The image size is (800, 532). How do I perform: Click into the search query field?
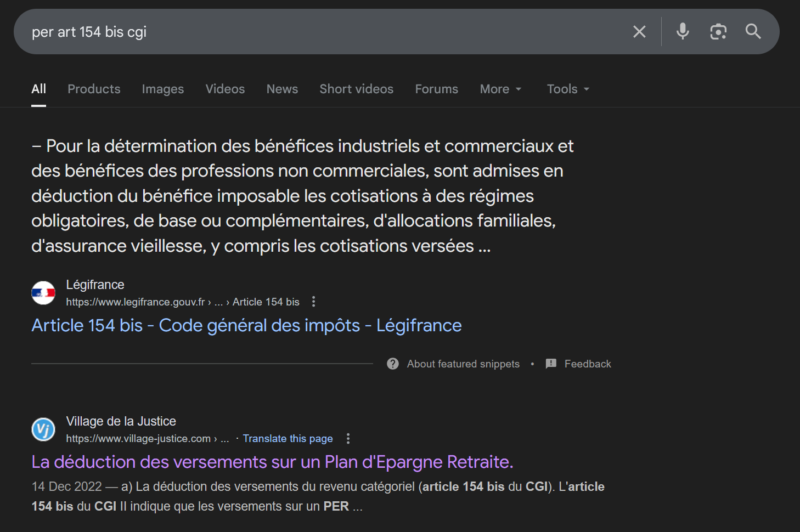tap(329, 32)
